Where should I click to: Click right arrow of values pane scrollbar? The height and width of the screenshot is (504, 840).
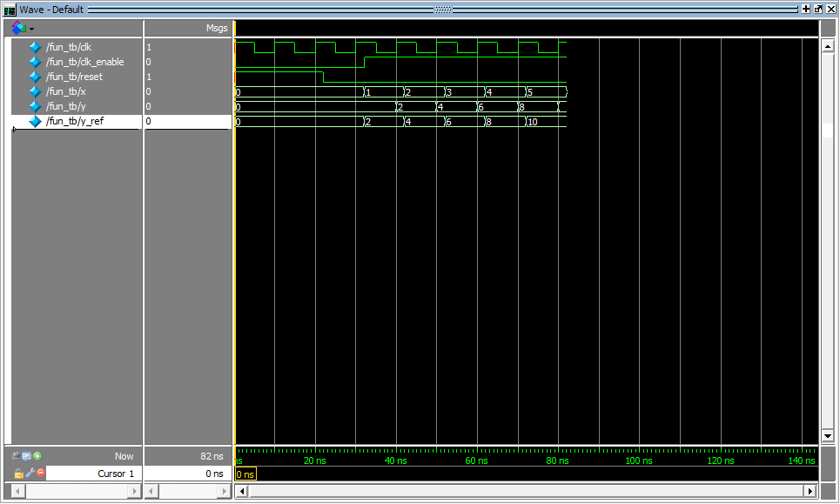225,491
